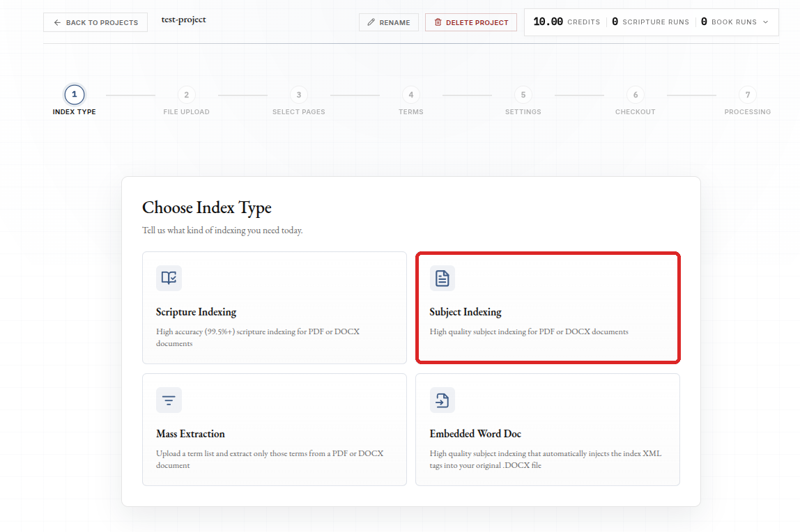Delete the project via Delete Project

[471, 22]
